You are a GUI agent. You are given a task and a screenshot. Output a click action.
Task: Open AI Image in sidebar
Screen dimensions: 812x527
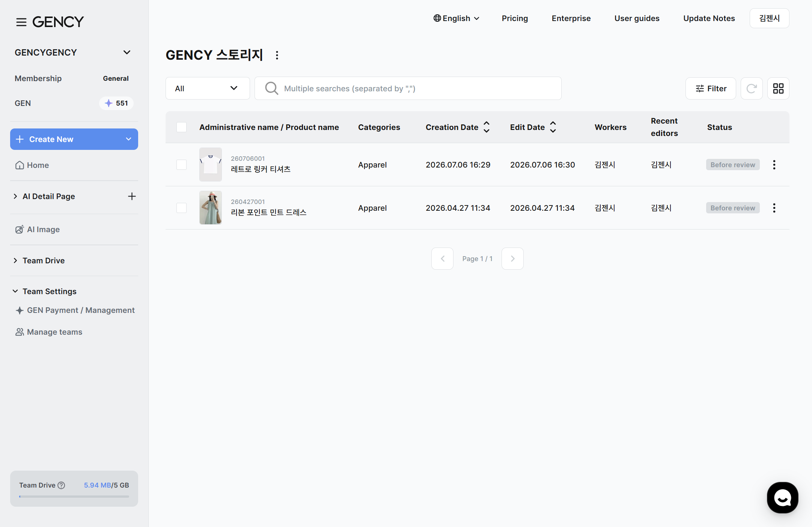tap(38, 230)
